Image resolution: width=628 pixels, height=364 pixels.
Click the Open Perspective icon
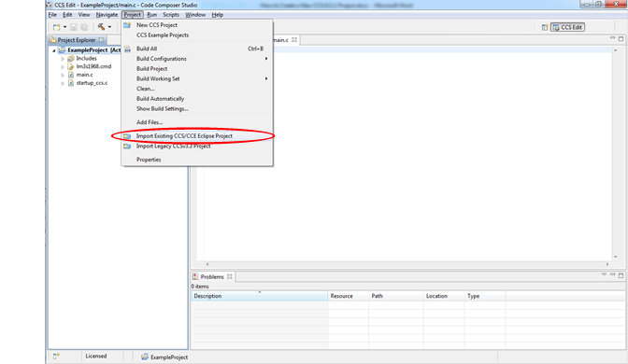click(x=545, y=27)
